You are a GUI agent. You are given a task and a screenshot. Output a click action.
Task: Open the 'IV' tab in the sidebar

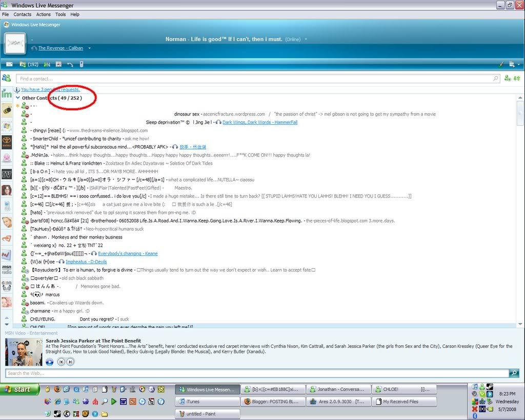(7, 174)
